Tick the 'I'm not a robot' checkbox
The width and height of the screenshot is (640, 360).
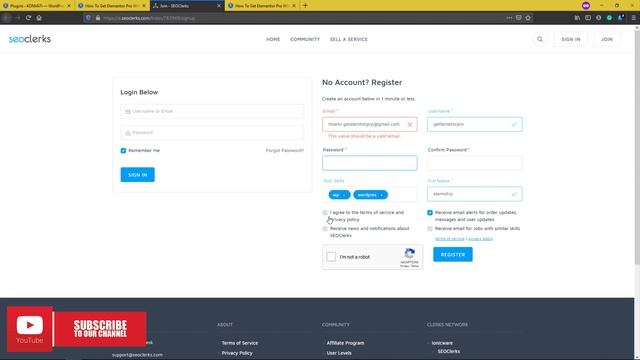tap(331, 257)
